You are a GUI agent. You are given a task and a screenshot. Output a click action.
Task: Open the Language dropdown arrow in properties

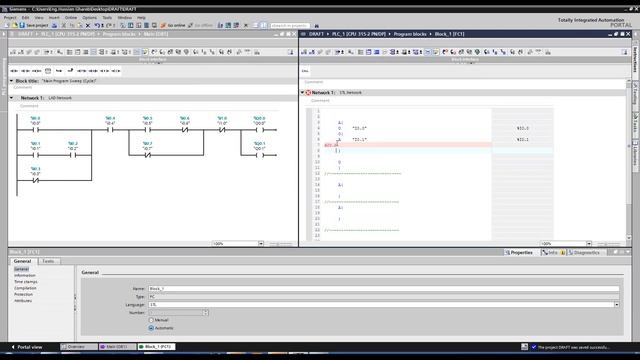(x=616, y=304)
